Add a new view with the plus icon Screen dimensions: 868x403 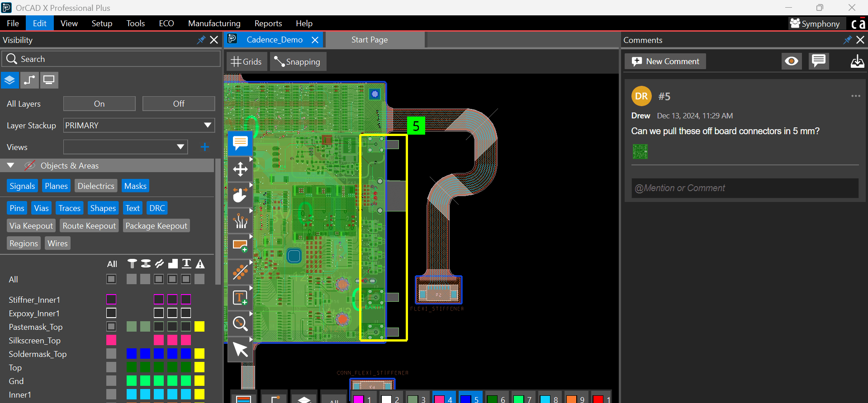click(x=205, y=147)
